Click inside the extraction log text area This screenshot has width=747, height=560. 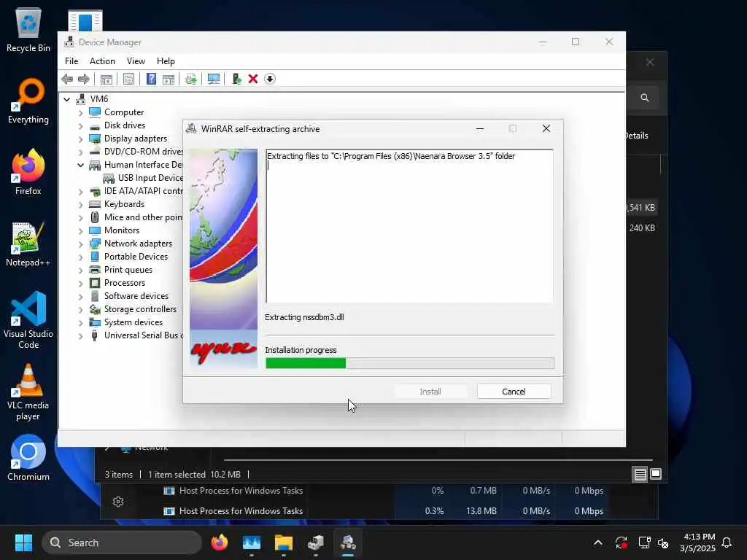410,226
